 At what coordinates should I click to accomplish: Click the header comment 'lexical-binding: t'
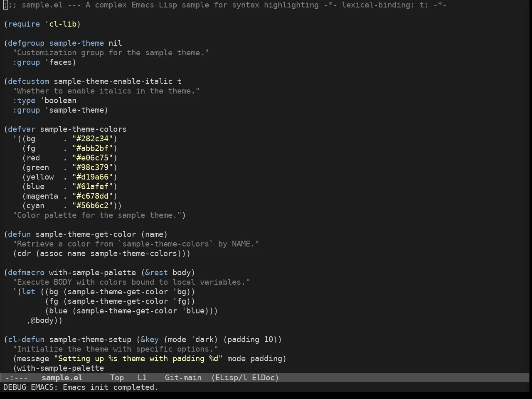[382, 5]
